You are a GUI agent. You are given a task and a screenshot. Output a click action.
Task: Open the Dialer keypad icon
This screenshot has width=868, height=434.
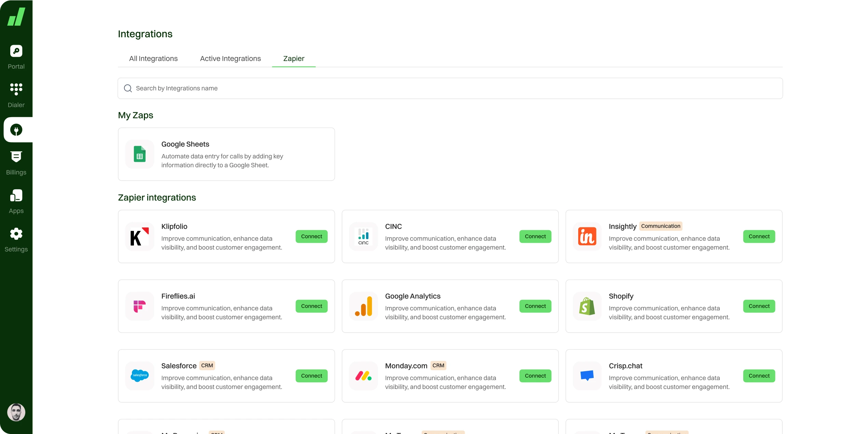click(16, 89)
